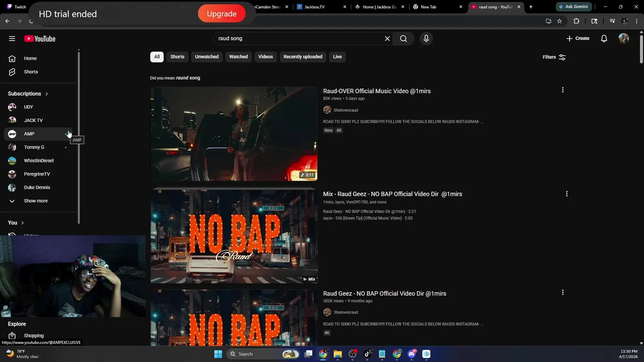Select the All filter chip
Image resolution: width=644 pixels, height=362 pixels.
tap(157, 57)
